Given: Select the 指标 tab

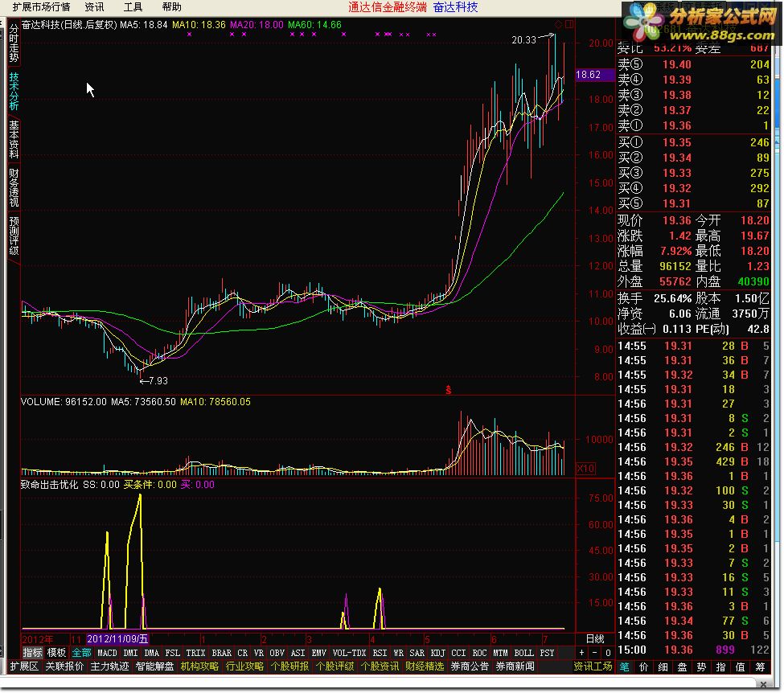Looking at the screenshot, I should click(x=32, y=653).
